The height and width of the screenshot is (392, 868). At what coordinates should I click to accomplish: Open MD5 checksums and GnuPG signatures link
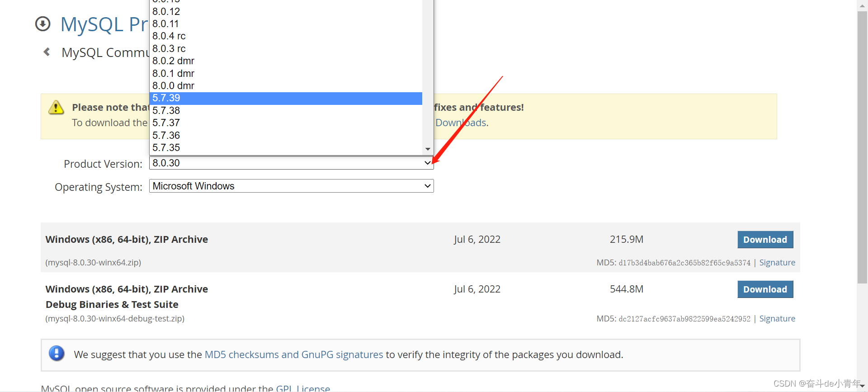294,354
